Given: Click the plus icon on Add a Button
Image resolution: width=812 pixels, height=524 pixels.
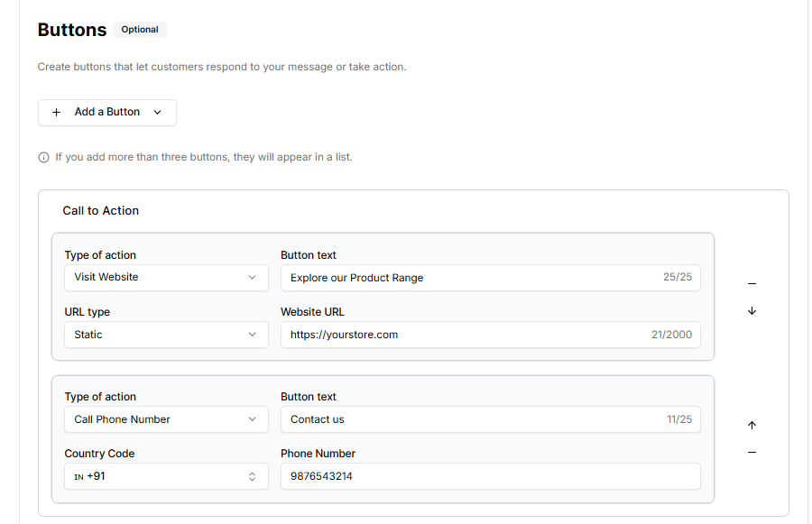Looking at the screenshot, I should (57, 113).
